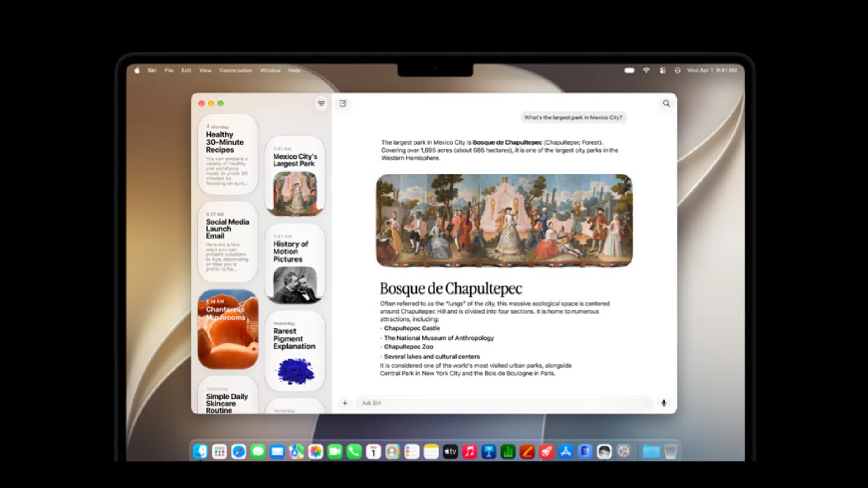Click the menu bar date and time
868x488 pixels.
712,70
